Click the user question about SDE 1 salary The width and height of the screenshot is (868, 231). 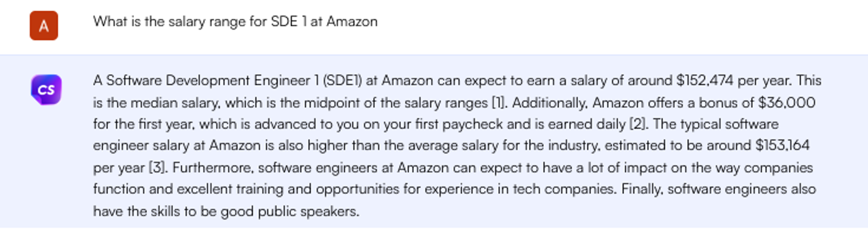click(x=235, y=22)
